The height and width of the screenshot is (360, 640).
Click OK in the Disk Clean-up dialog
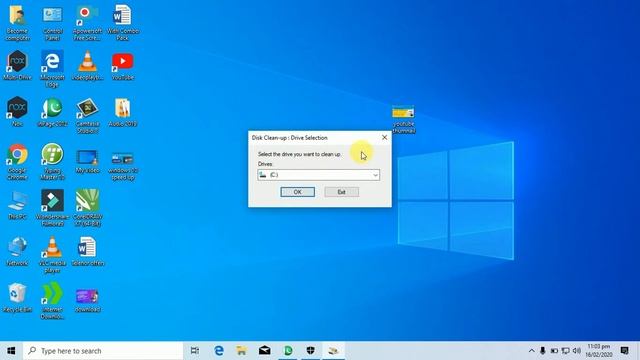click(298, 192)
